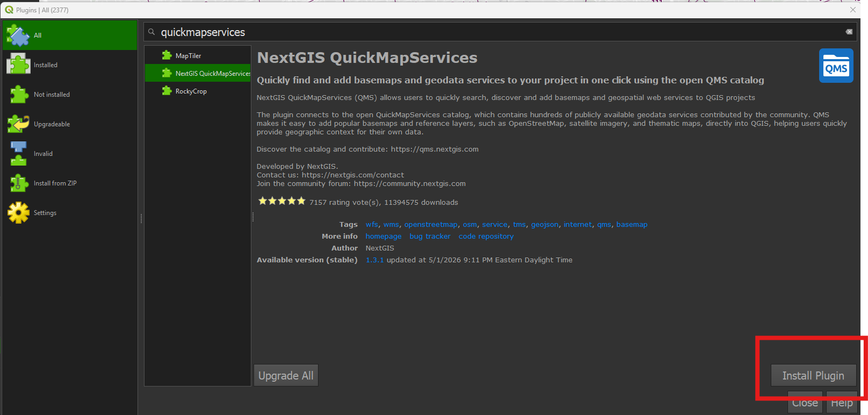Open the wms tag link
The width and height of the screenshot is (868, 415).
click(x=391, y=225)
